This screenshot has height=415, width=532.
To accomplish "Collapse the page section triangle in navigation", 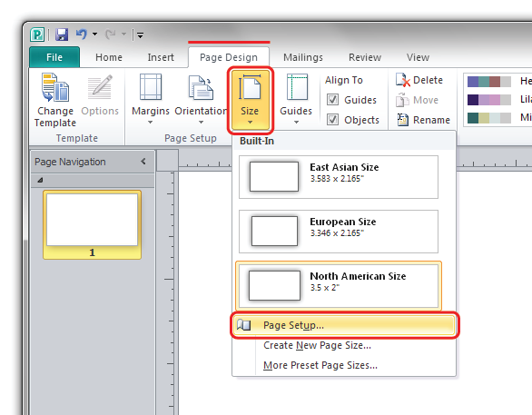I will pos(40,180).
